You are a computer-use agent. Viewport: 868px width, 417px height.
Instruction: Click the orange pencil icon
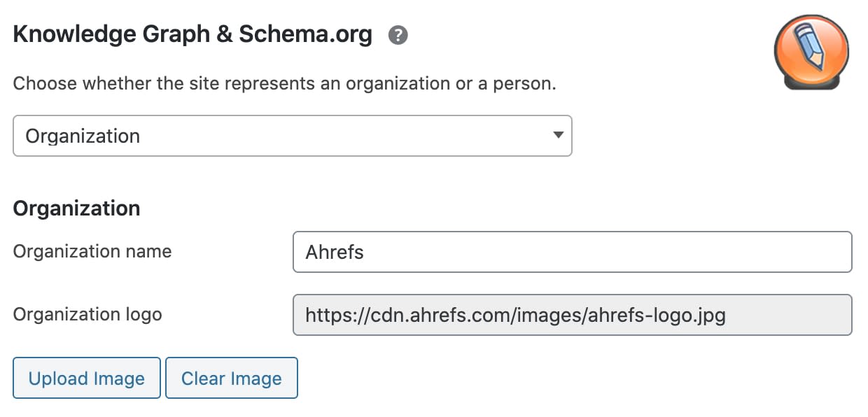811,52
